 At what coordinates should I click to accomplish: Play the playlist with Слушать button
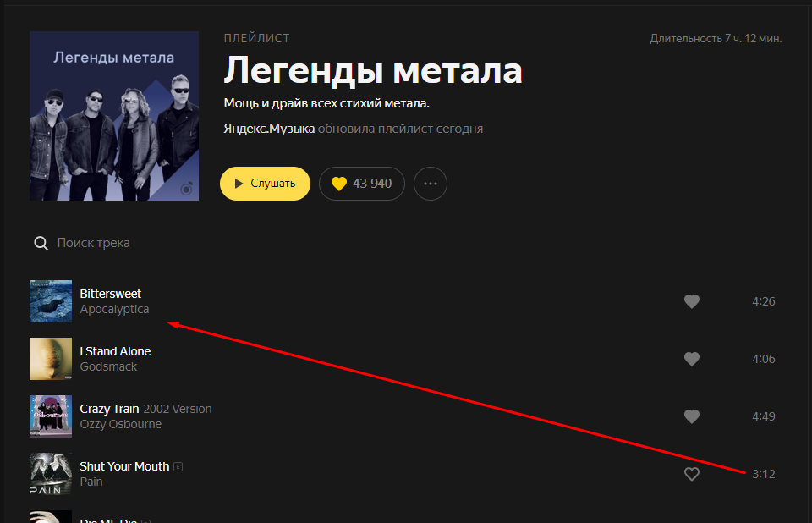pos(265,184)
